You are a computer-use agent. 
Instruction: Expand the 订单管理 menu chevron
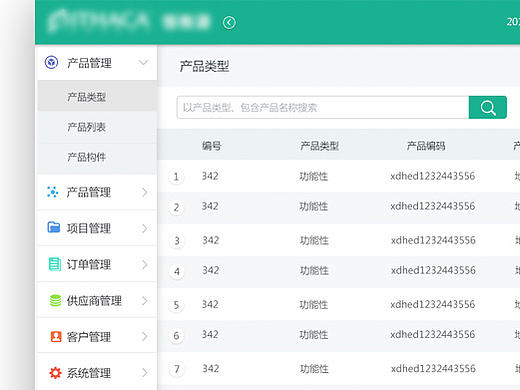pyautogui.click(x=145, y=265)
